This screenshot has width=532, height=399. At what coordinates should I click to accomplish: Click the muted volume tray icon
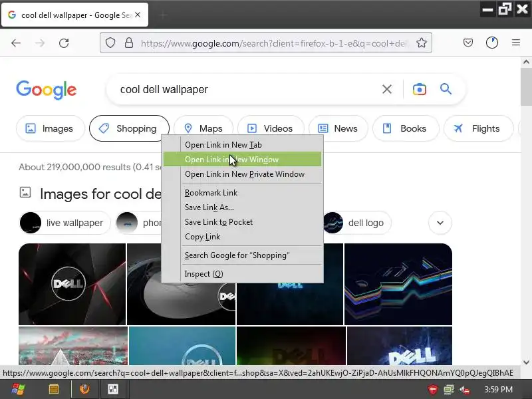[465, 390]
